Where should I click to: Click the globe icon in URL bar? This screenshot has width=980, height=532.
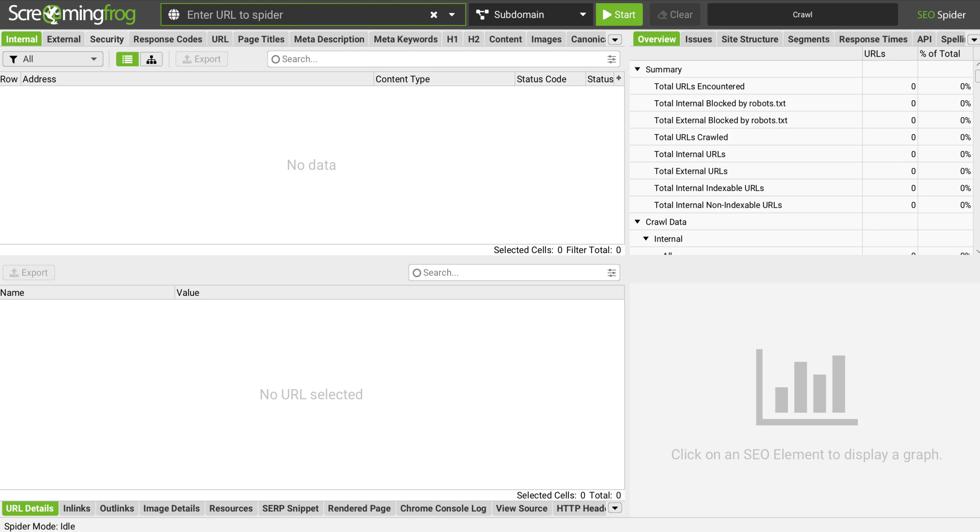pos(174,15)
